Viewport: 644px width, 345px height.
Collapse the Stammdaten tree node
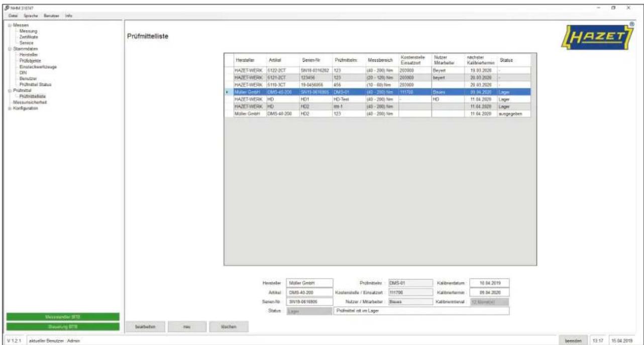tap(10, 49)
